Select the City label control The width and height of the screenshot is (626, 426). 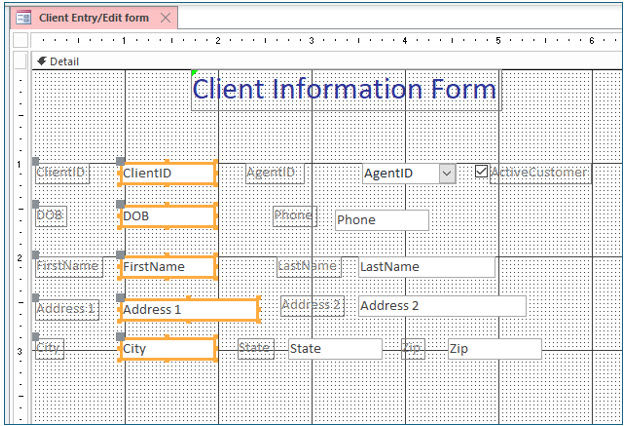pos(50,349)
